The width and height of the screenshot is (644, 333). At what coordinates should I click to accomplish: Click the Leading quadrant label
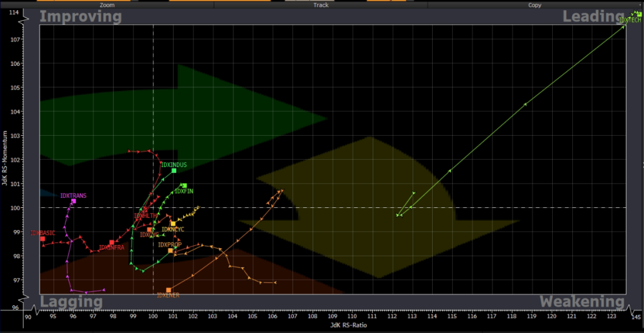click(594, 17)
